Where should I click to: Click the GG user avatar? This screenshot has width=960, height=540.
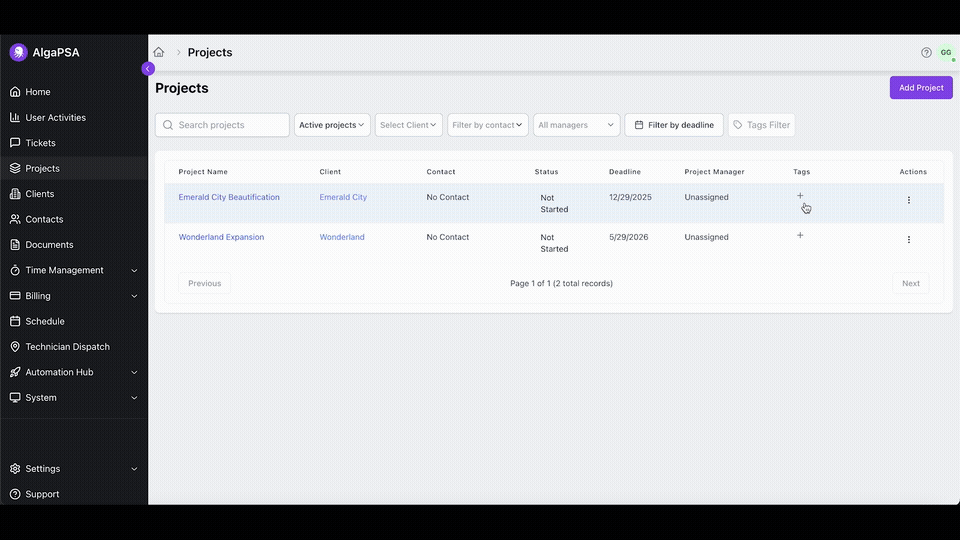tap(945, 53)
